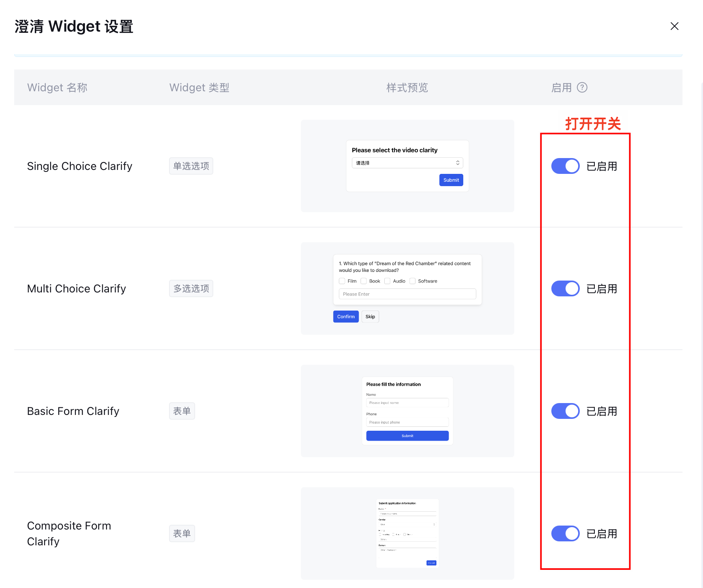Switch off Composite Form Clarify toggle
703x588 pixels.
pyautogui.click(x=565, y=533)
